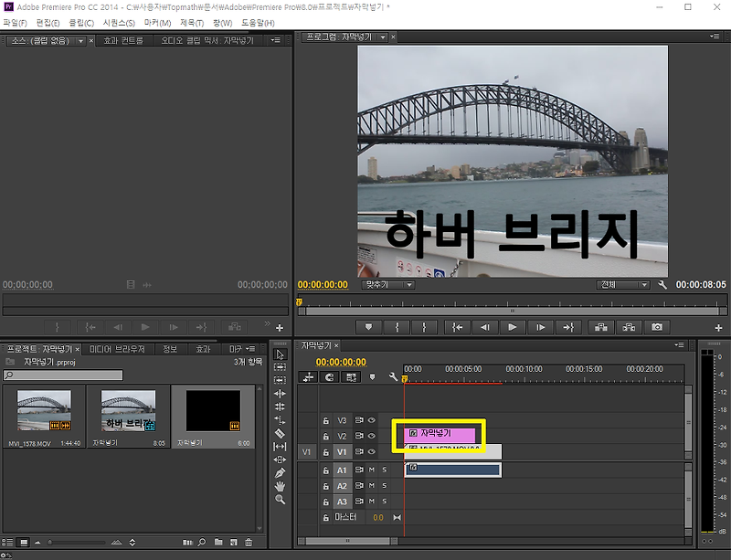
Task: Click Add Marker in Program monitor
Action: pyautogui.click(x=368, y=327)
